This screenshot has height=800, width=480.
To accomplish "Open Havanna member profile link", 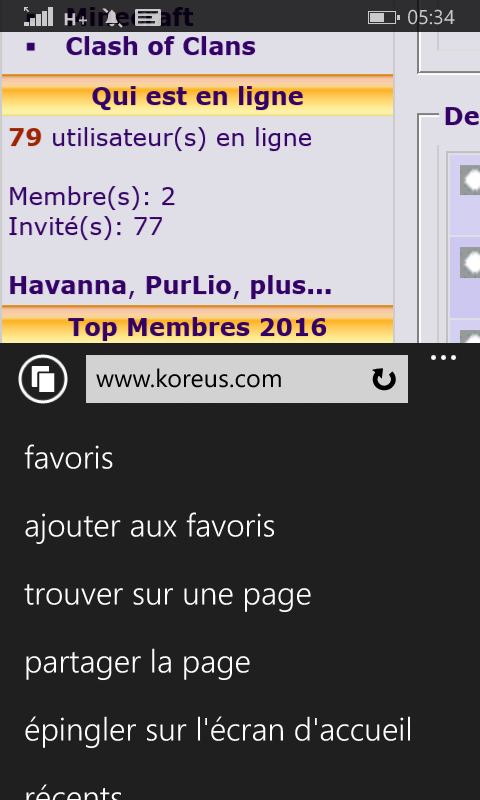I will [x=67, y=285].
